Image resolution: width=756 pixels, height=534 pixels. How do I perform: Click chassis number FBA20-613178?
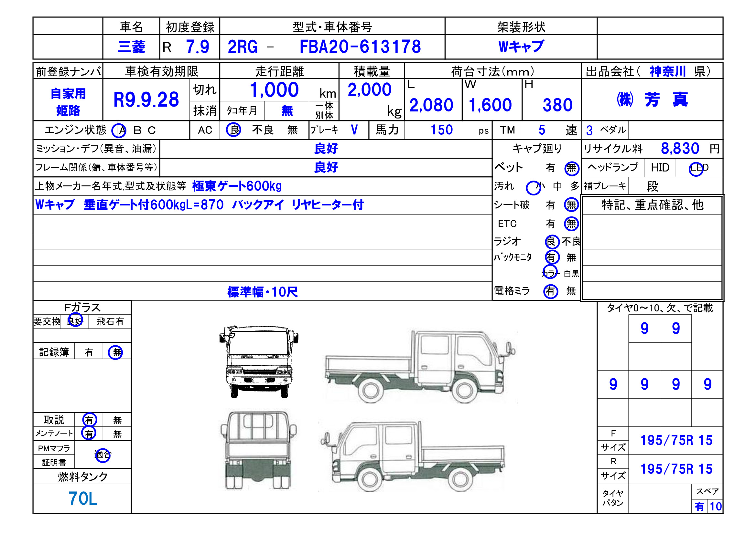[x=360, y=47]
